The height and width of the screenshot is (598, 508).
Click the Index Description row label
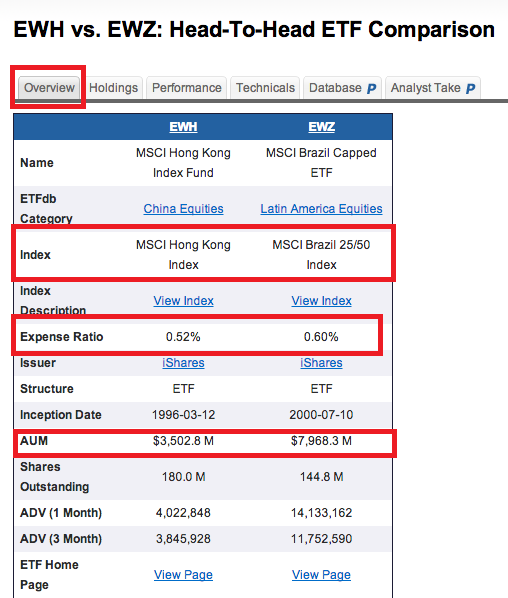tap(53, 301)
